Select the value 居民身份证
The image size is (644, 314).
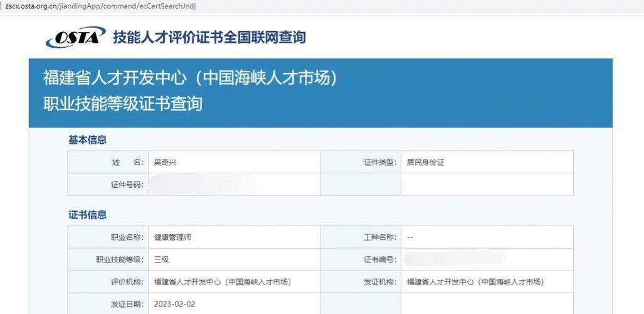pyautogui.click(x=426, y=162)
